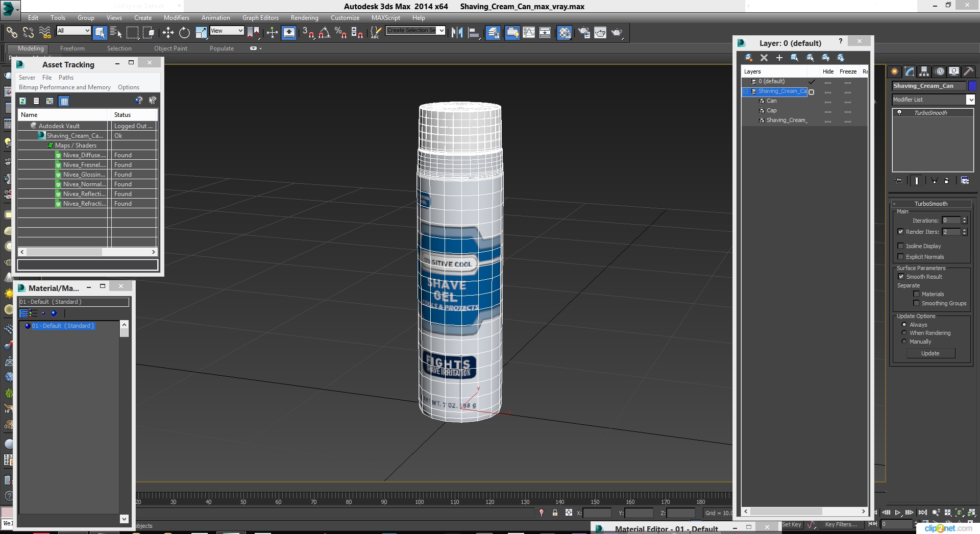The image size is (980, 534).
Task: Click the Unlink Selection tool
Action: point(28,33)
